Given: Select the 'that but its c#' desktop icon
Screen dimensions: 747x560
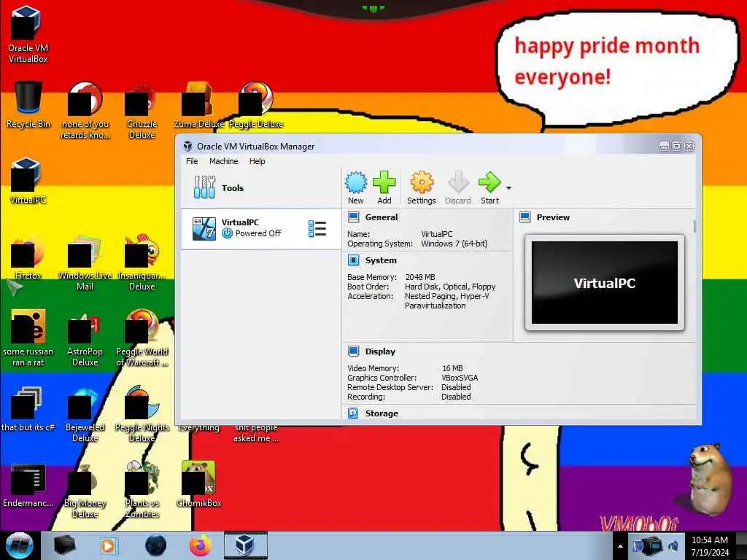Looking at the screenshot, I should click(x=28, y=410).
